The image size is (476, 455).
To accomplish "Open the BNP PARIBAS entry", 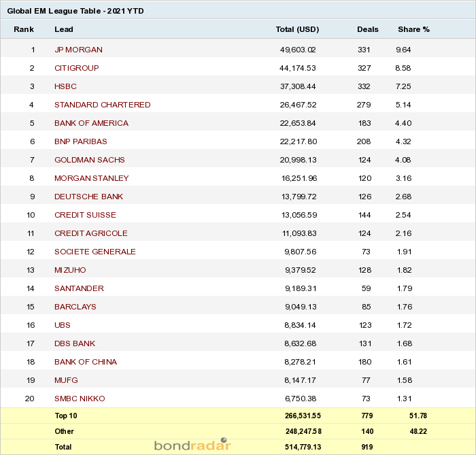I will [x=81, y=141].
